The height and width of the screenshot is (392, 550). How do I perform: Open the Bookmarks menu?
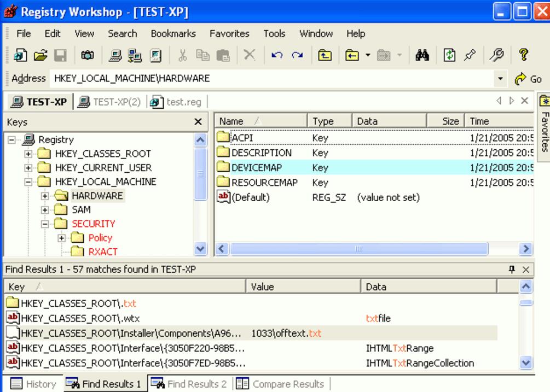click(x=173, y=33)
